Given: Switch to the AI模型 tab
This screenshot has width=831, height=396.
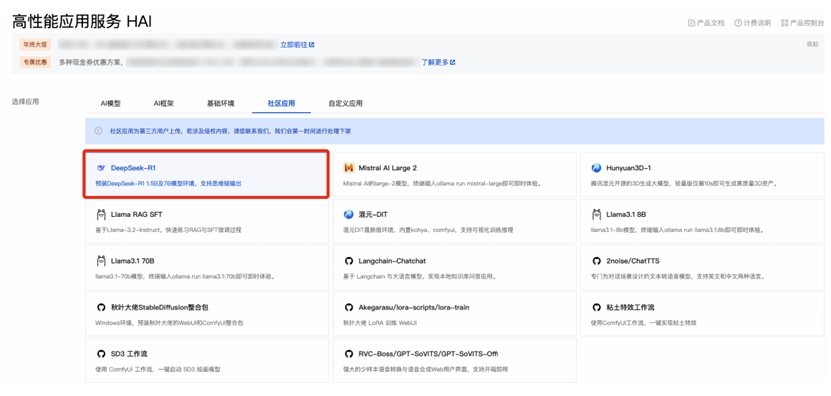Looking at the screenshot, I should point(111,103).
